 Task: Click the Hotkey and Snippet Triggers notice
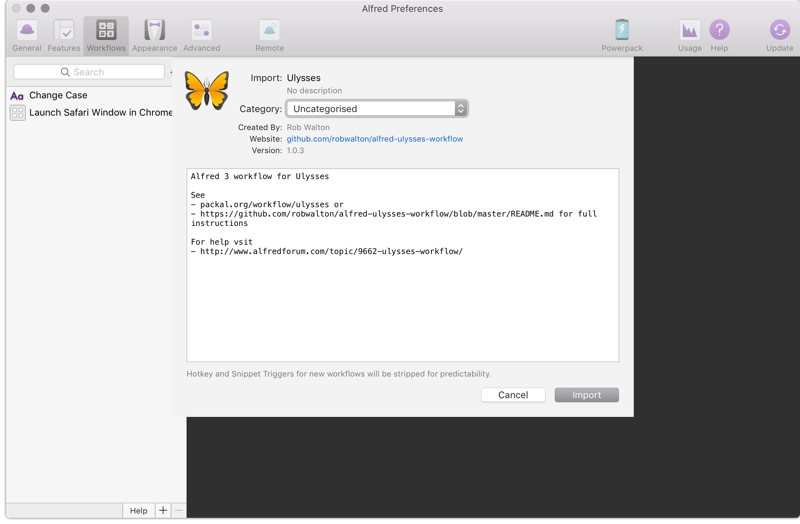click(339, 374)
